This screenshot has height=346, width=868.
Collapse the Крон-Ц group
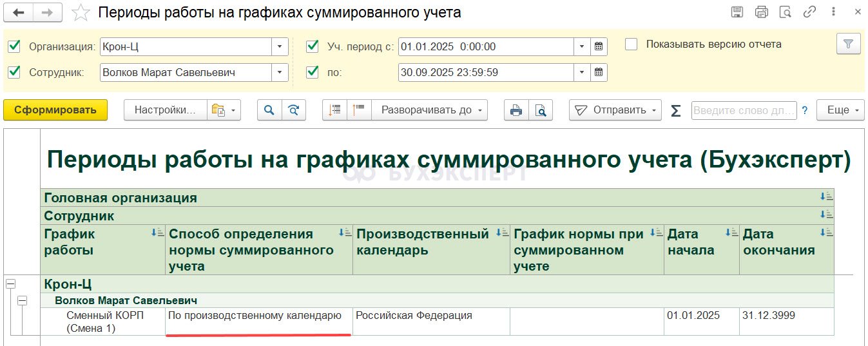coord(10,284)
